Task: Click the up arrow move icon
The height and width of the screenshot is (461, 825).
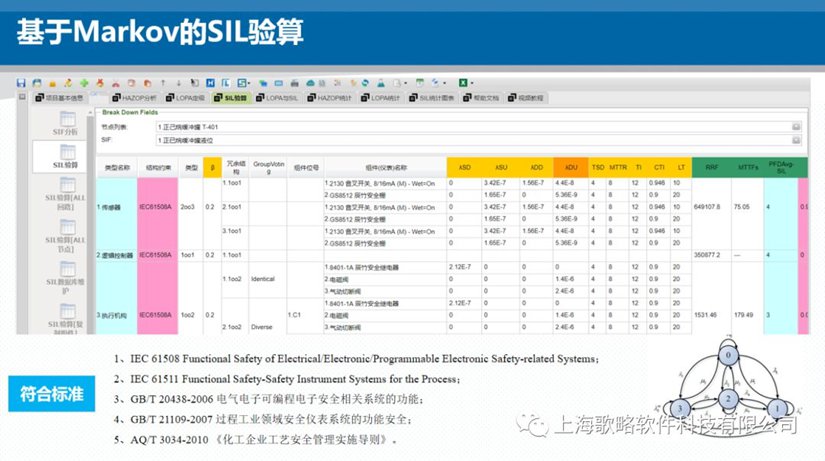Action: [x=163, y=83]
